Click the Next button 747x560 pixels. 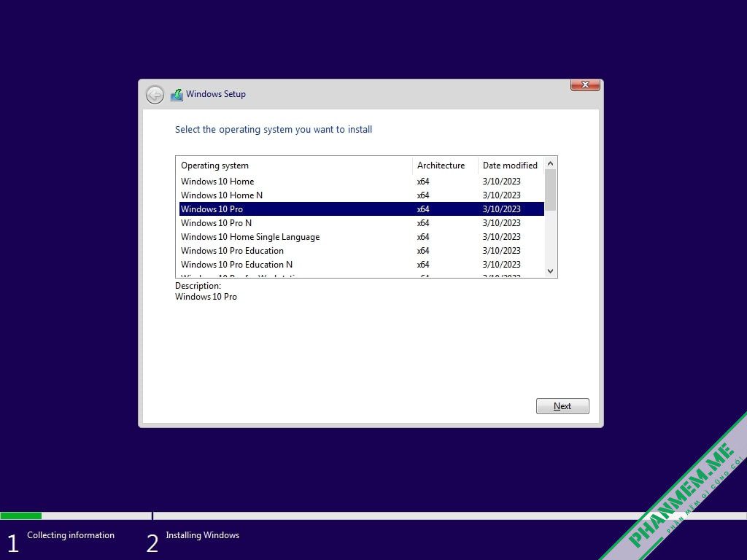tap(562, 406)
